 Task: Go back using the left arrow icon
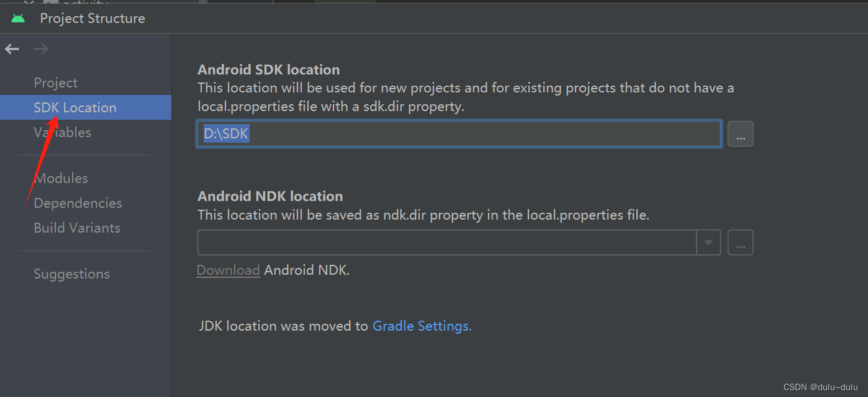tap(12, 49)
